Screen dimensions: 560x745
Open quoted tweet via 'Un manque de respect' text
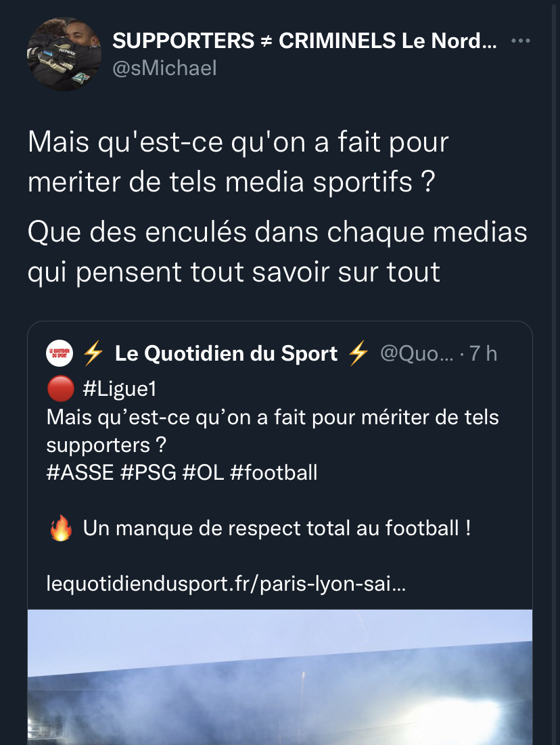[x=276, y=528]
